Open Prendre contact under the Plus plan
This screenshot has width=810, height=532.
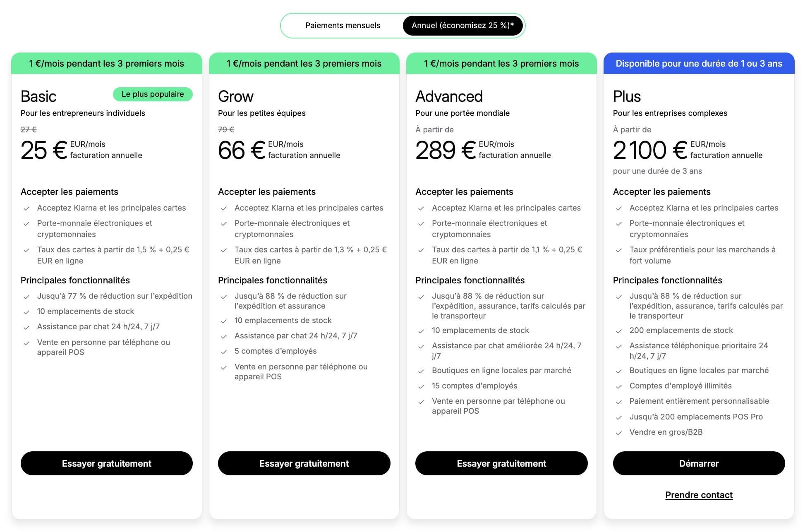(x=699, y=495)
